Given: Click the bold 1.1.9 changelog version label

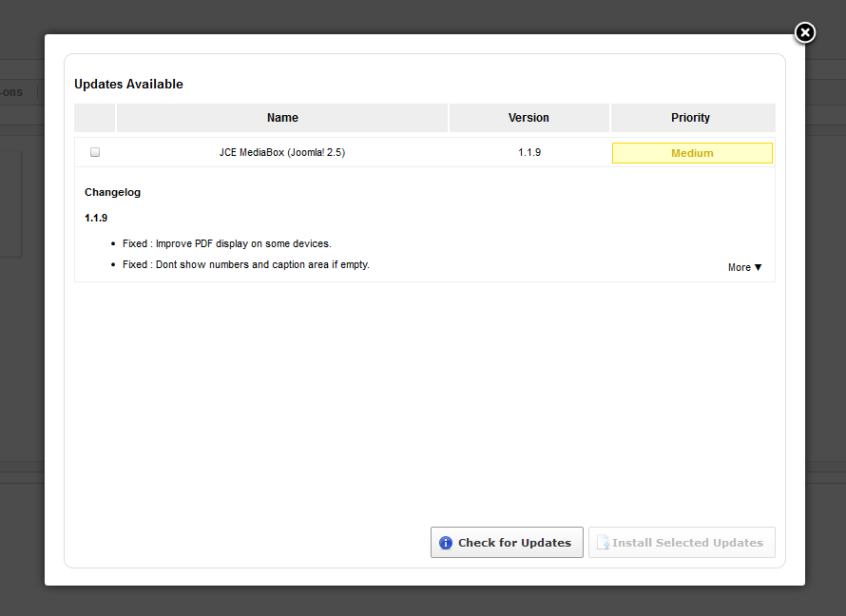Looking at the screenshot, I should point(96,218).
